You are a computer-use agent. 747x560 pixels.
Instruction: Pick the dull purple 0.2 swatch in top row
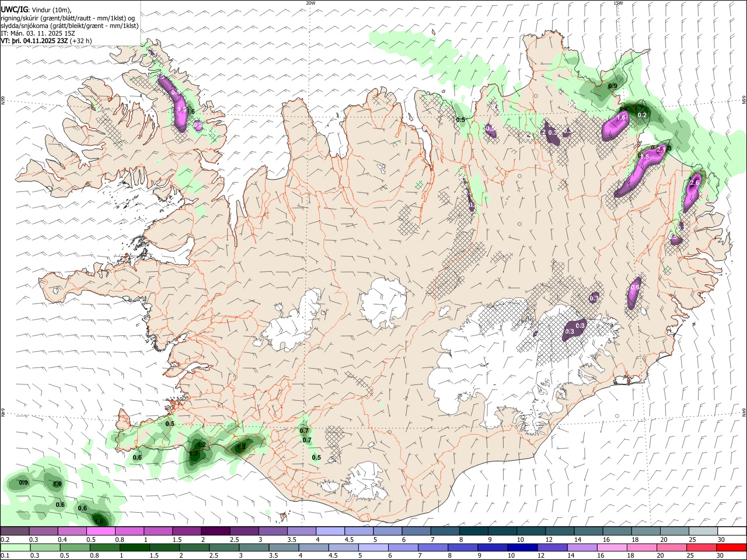(15, 531)
